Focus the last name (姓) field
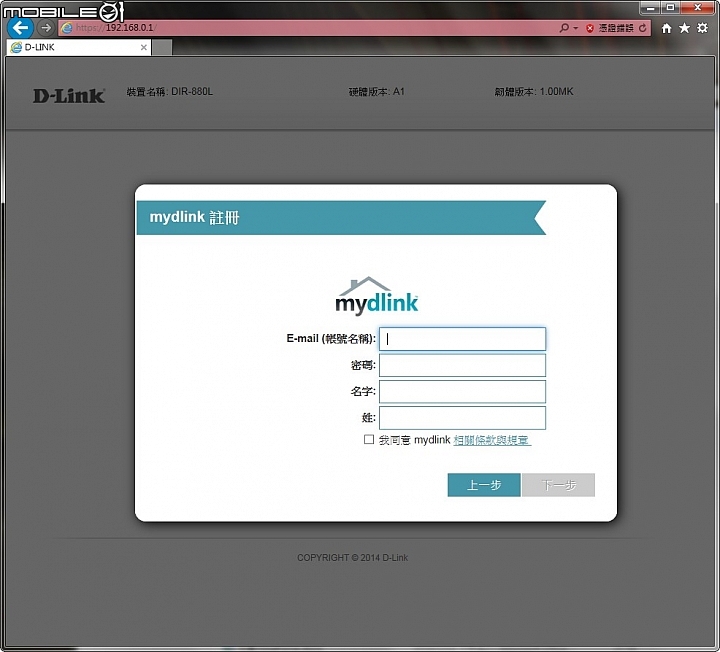Image resolution: width=720 pixels, height=652 pixels. (462, 418)
